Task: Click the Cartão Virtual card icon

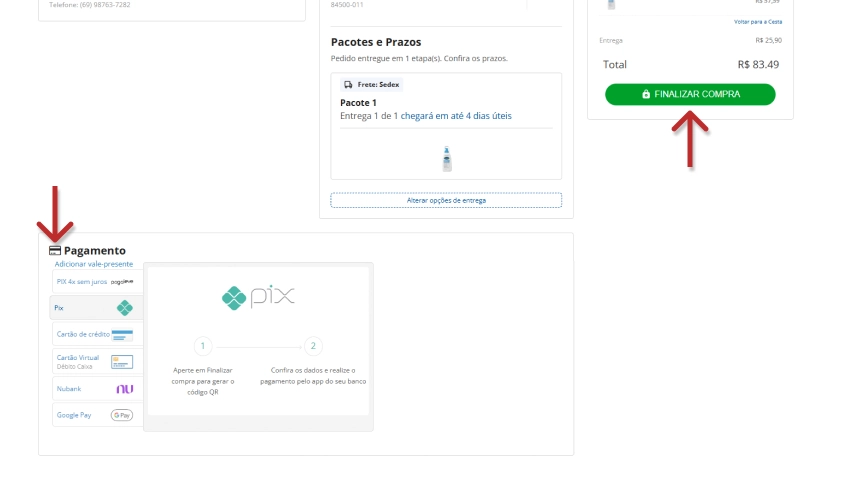Action: (122, 362)
